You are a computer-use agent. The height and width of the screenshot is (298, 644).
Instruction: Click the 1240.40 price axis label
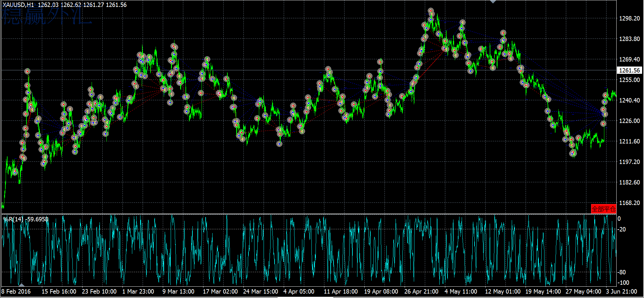coord(630,100)
